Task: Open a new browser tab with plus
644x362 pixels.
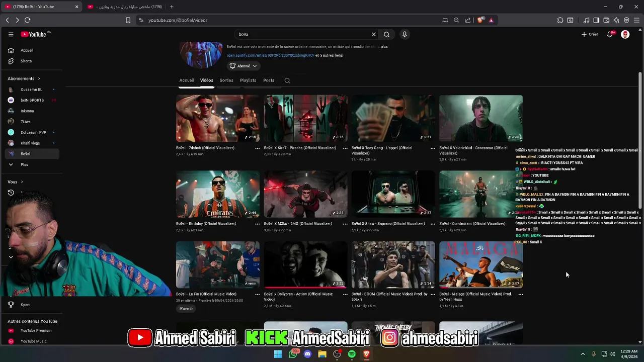Action: pos(172,7)
